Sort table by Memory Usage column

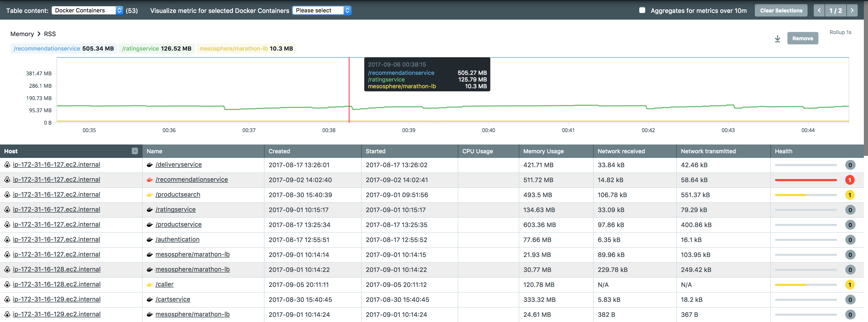tap(543, 151)
